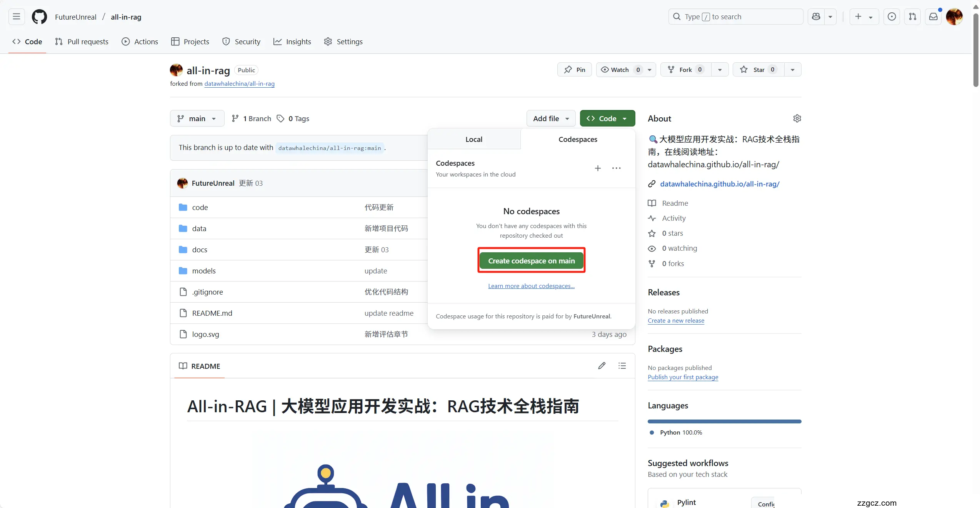Click Create codespace on main button
The width and height of the screenshot is (980, 508).
pyautogui.click(x=531, y=261)
